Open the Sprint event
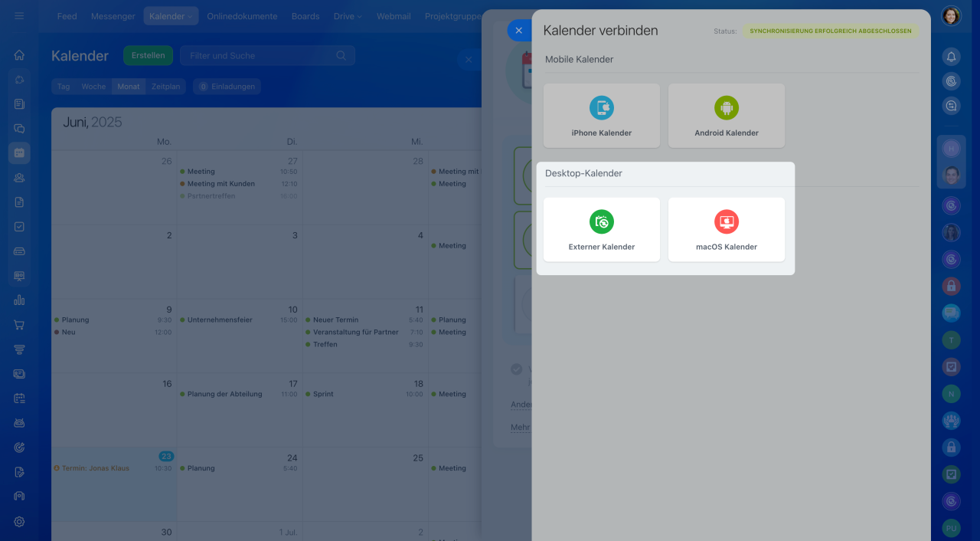 coord(364,394)
